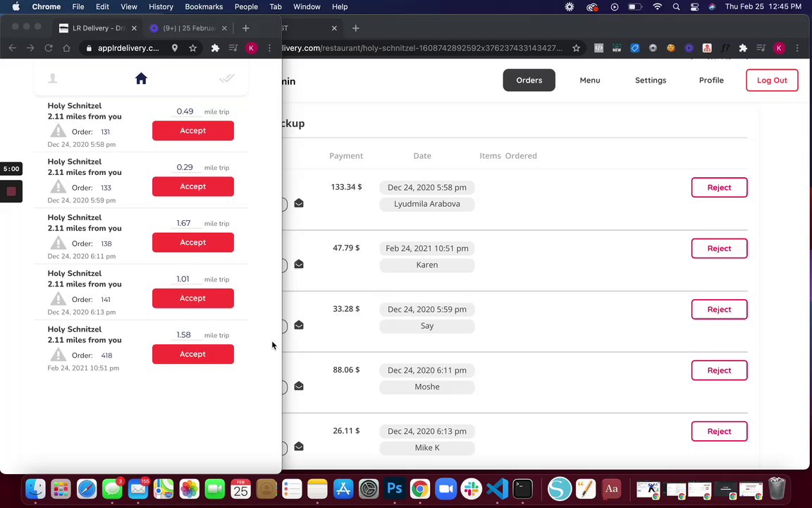Click Wi-Fi status icon
Viewport: 812px width, 508px height.
[x=658, y=7]
